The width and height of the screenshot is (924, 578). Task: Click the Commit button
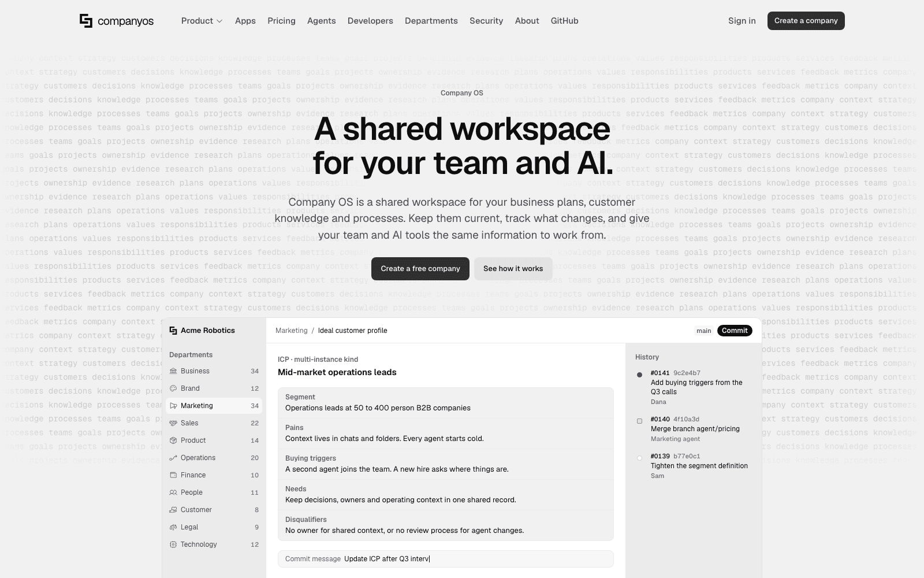coord(735,331)
